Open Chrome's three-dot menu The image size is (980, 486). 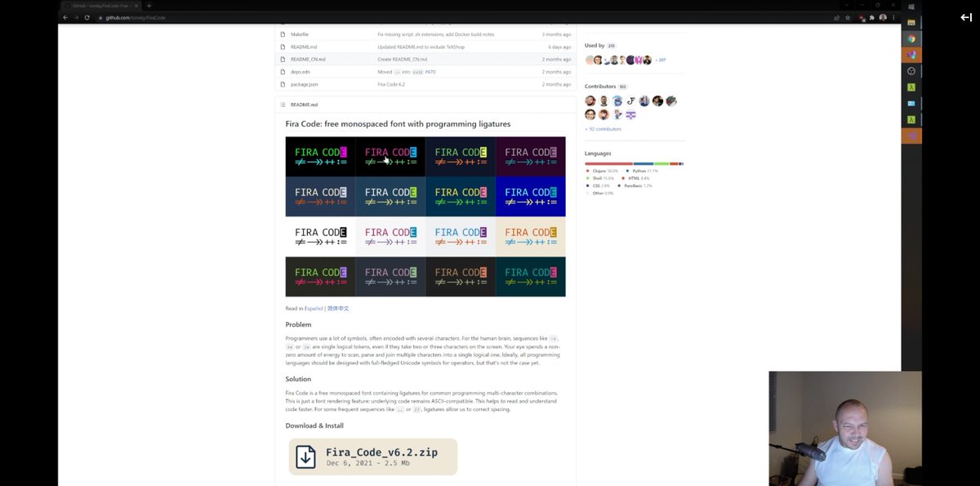[x=893, y=17]
